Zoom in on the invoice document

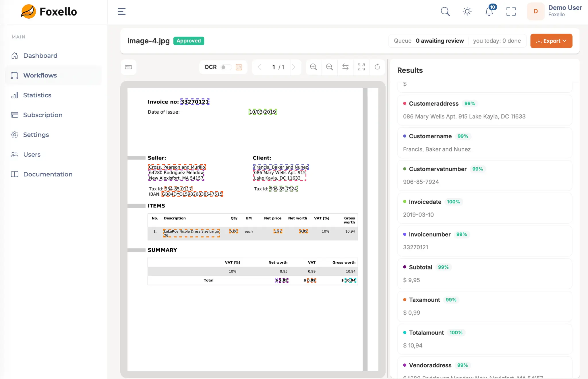[314, 67]
